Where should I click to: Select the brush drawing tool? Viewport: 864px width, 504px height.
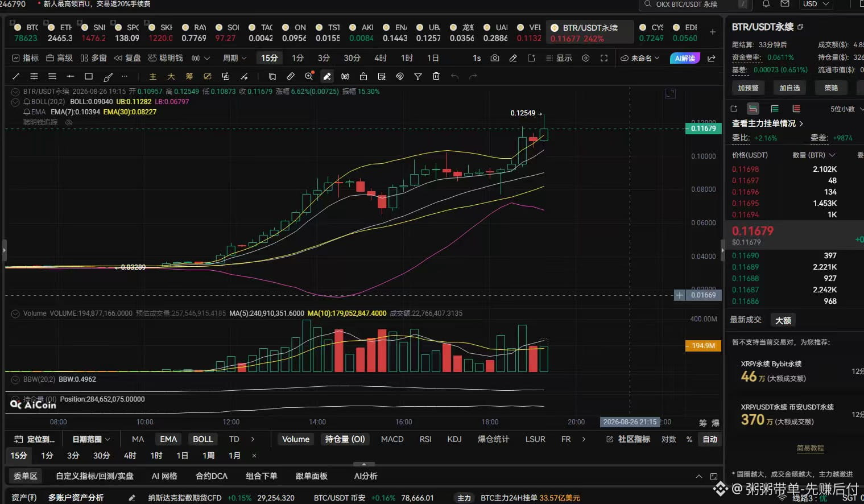point(108,76)
